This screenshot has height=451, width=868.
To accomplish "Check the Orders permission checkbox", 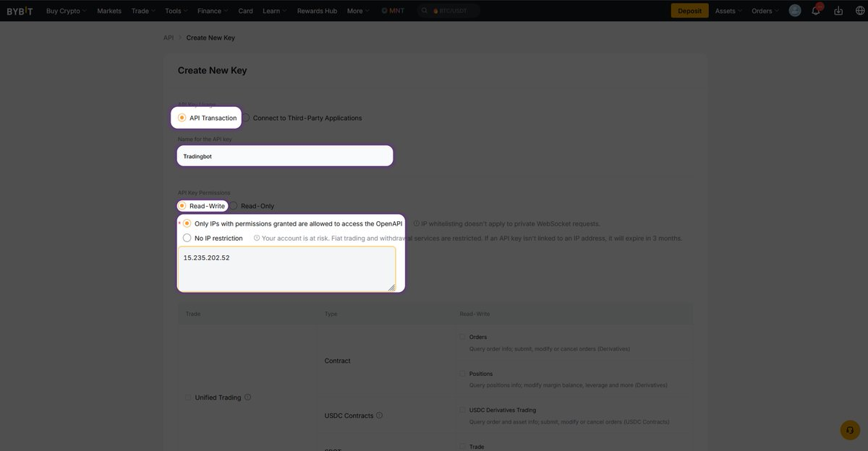I will (462, 337).
